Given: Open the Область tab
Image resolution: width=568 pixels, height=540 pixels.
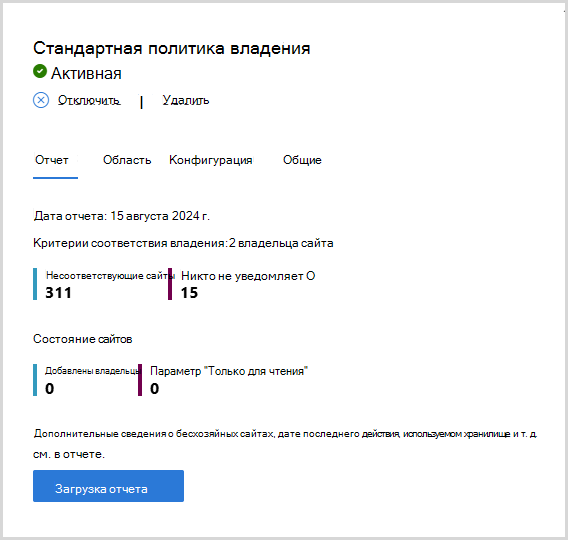Looking at the screenshot, I should pos(127,160).
